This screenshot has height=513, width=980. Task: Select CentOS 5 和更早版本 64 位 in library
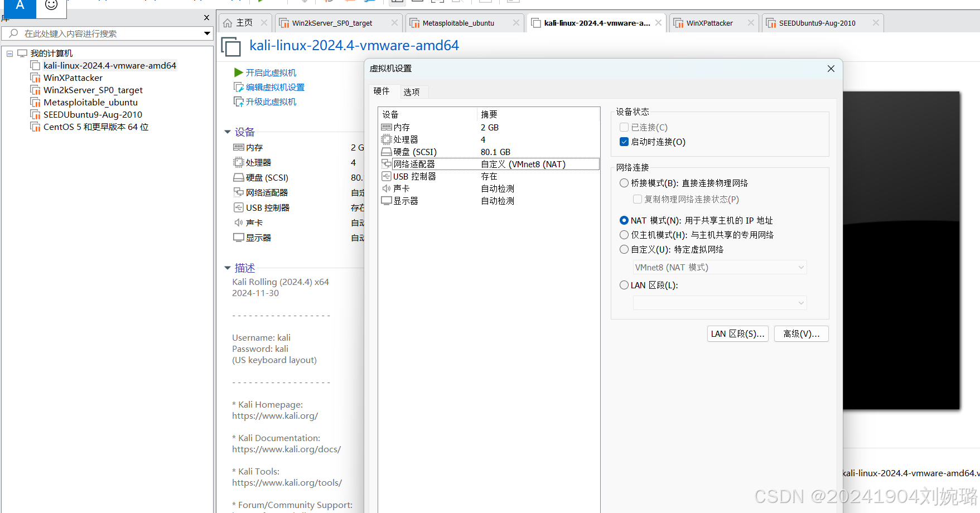click(x=96, y=127)
